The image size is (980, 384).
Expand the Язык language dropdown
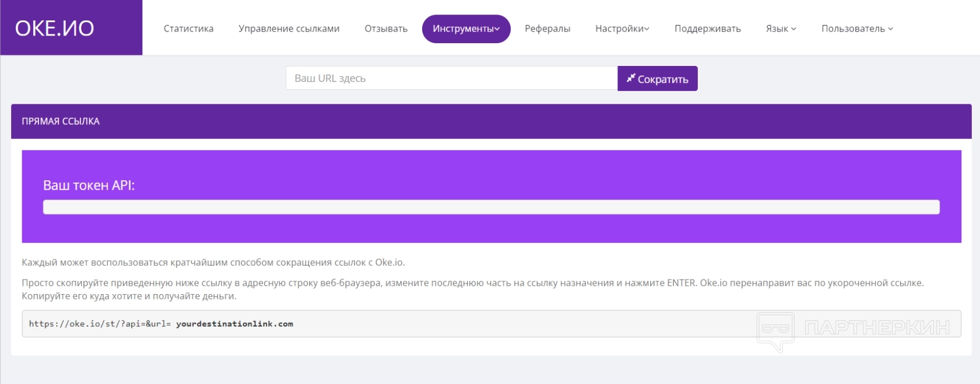click(781, 29)
